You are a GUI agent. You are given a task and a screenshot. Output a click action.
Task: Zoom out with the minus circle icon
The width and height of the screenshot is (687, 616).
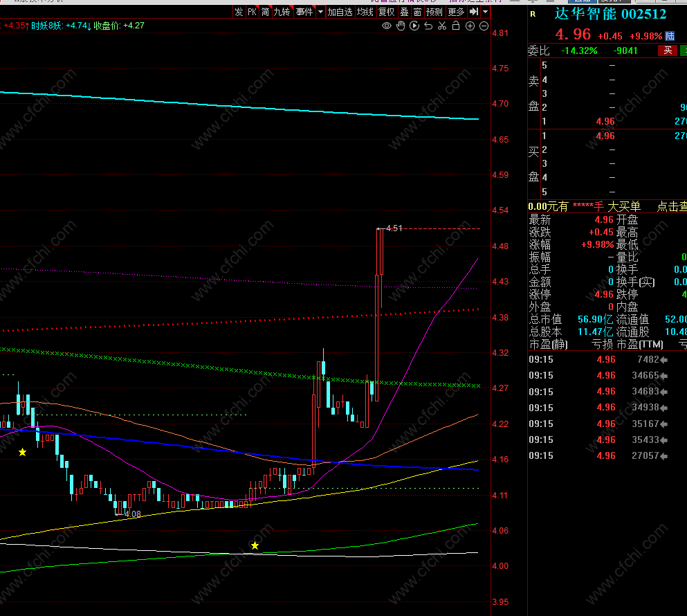pyautogui.click(x=484, y=26)
